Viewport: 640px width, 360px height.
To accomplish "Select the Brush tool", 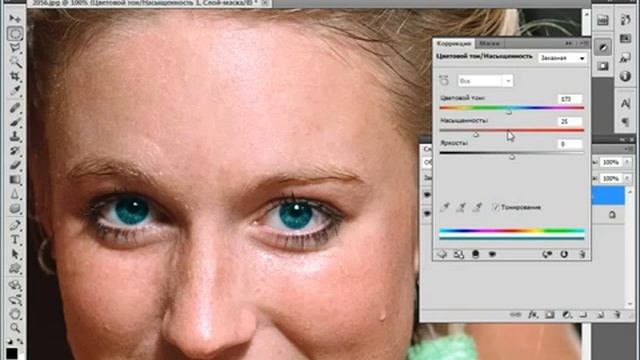I will tap(15, 122).
